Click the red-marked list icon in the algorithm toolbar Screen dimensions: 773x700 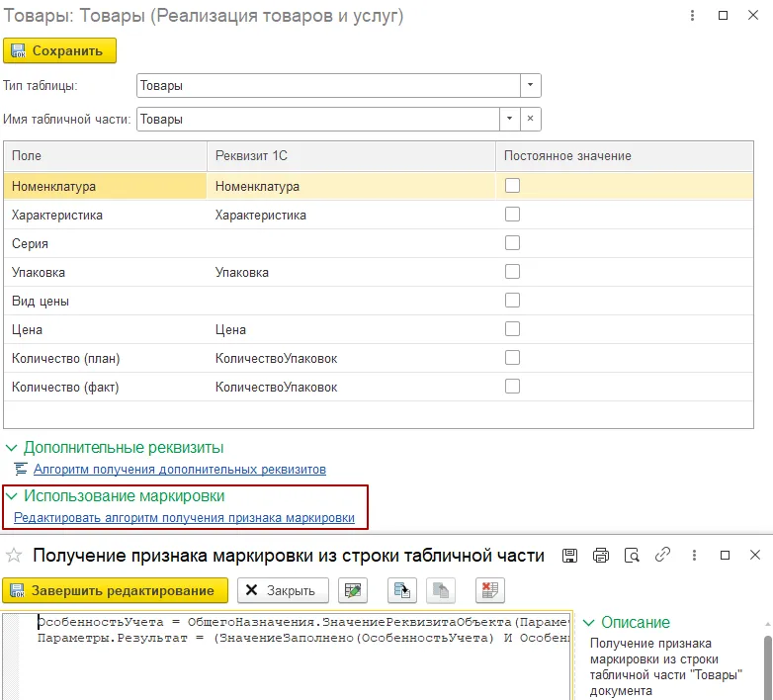tap(489, 590)
